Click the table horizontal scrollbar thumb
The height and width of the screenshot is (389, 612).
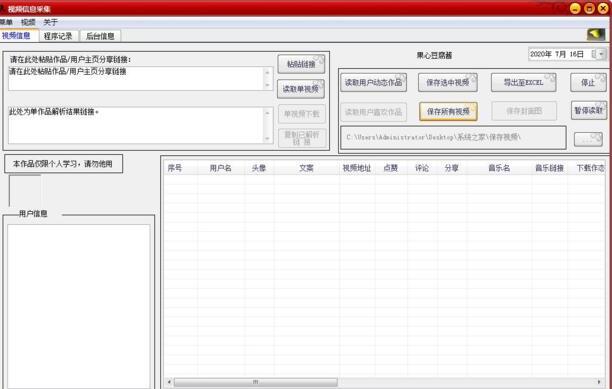(256, 382)
